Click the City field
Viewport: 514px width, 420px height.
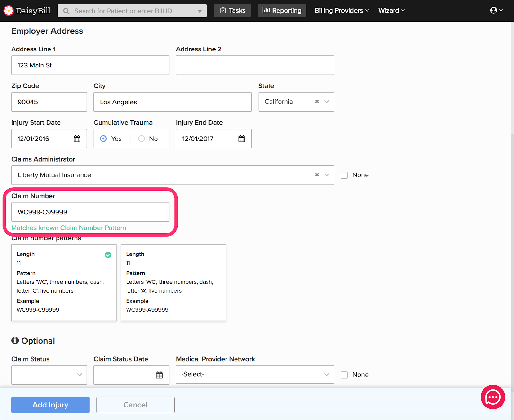click(173, 102)
